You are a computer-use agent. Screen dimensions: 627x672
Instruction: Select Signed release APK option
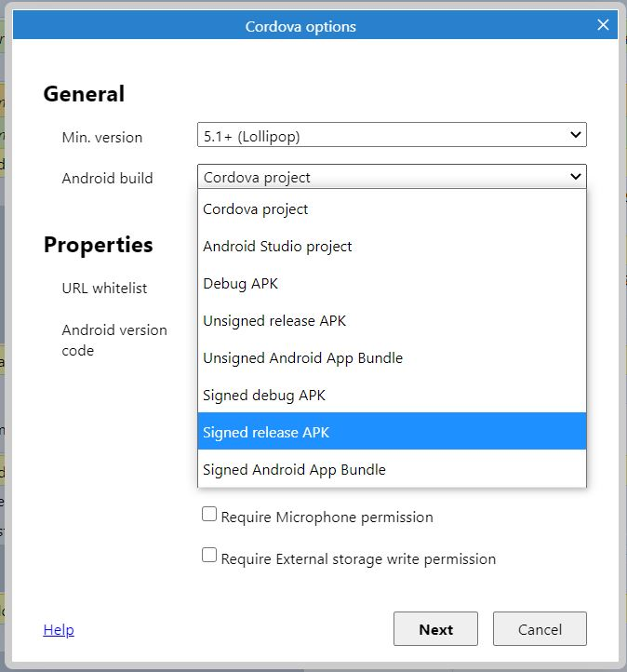(392, 432)
